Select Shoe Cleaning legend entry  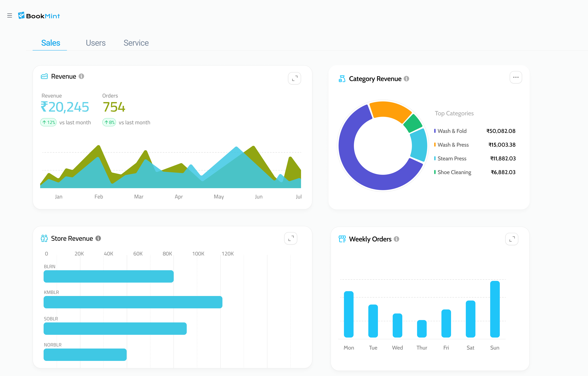point(453,172)
